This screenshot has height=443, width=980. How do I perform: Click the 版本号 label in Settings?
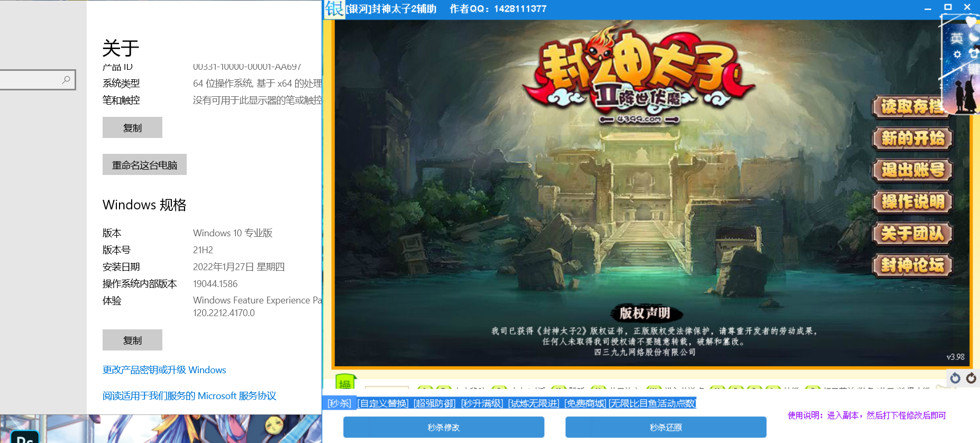(x=116, y=250)
